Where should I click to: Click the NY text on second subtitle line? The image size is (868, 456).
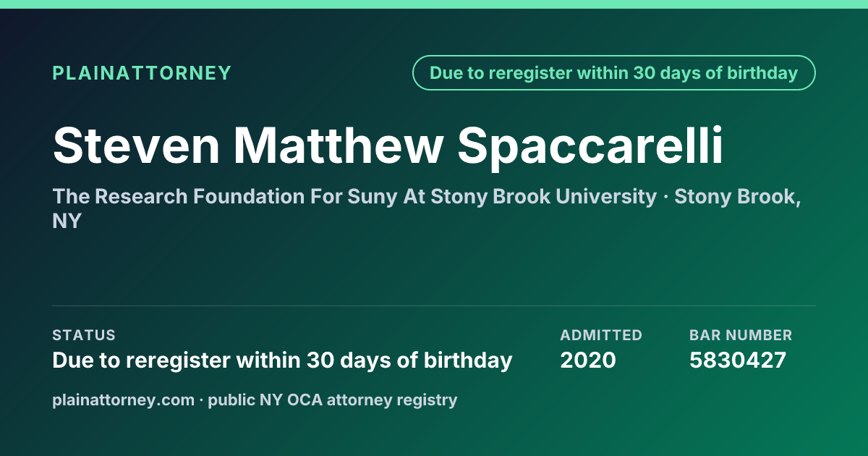[x=67, y=221]
